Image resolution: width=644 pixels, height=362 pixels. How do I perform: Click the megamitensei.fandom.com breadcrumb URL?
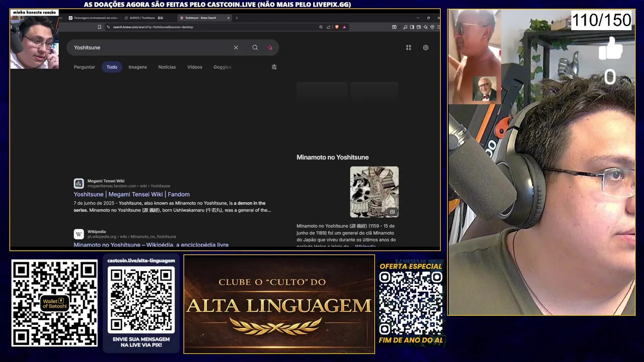click(x=129, y=186)
